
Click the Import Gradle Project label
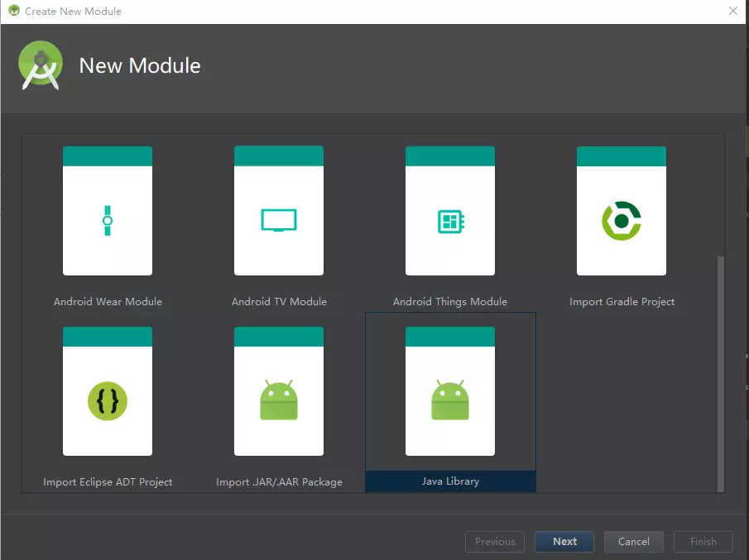pos(622,302)
